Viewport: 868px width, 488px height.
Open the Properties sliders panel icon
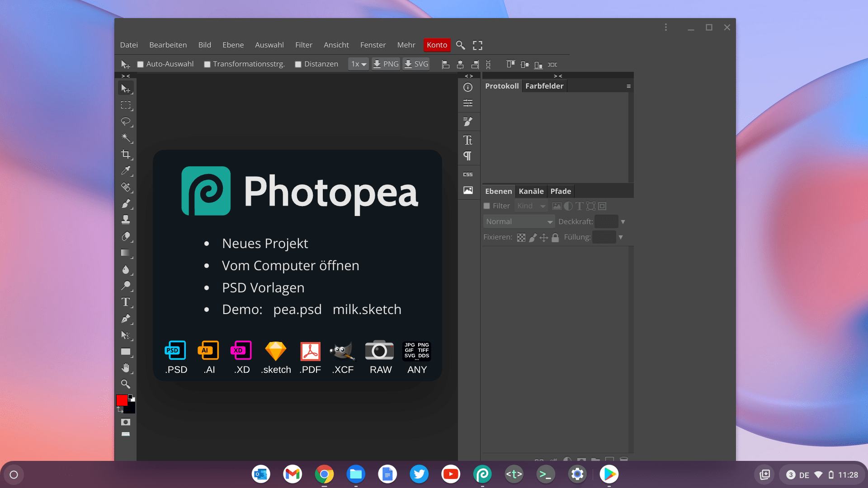(468, 103)
